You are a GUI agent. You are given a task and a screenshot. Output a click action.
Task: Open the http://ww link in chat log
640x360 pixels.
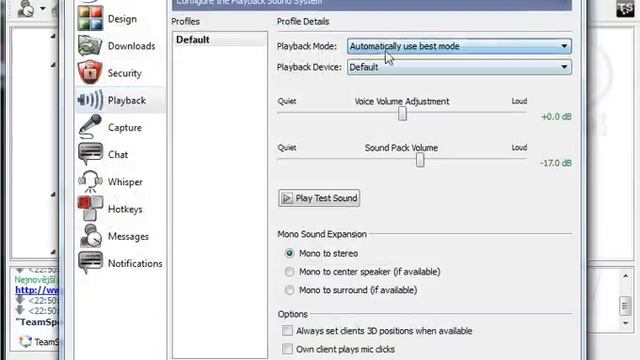tap(37, 290)
